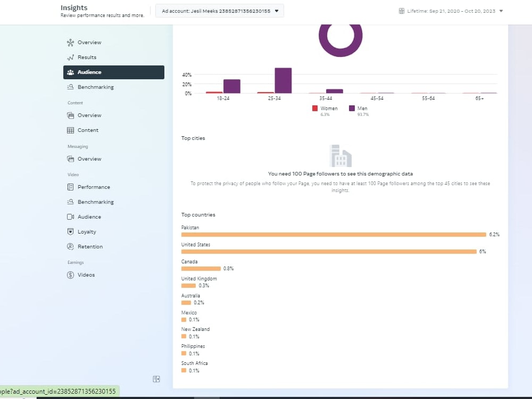
Task: Click the Results chart icon
Action: pyautogui.click(x=70, y=57)
